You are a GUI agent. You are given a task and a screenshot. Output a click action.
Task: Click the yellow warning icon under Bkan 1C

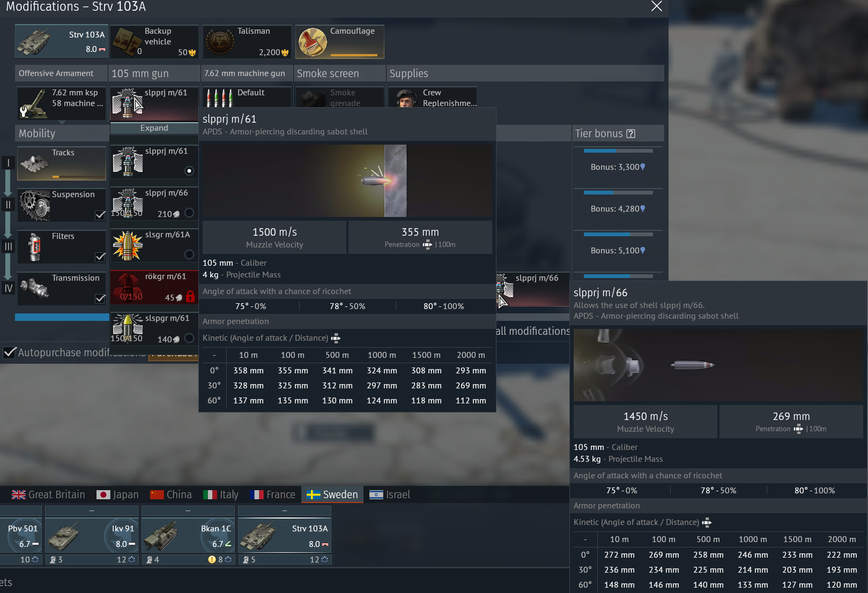click(x=212, y=560)
